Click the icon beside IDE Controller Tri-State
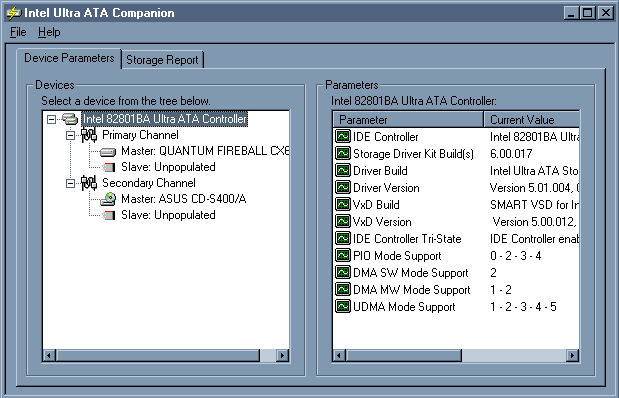Screen dimensions: 619x398 tap(343, 238)
